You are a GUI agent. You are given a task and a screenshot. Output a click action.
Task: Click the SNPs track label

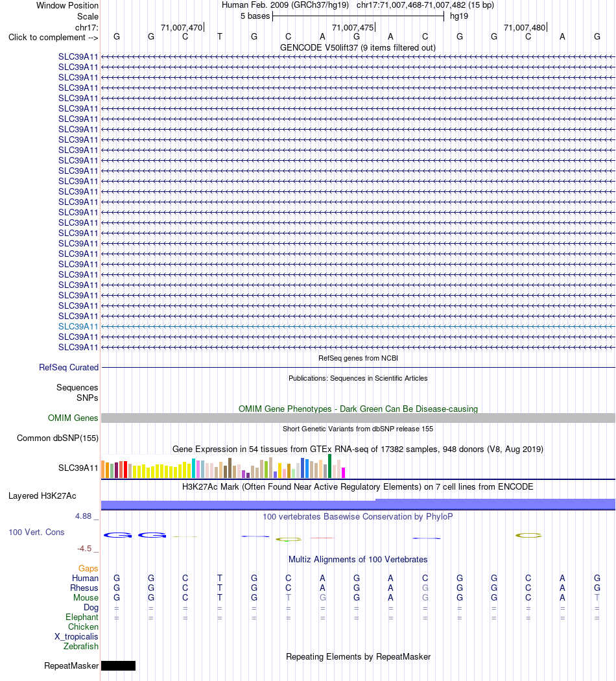coord(88,398)
